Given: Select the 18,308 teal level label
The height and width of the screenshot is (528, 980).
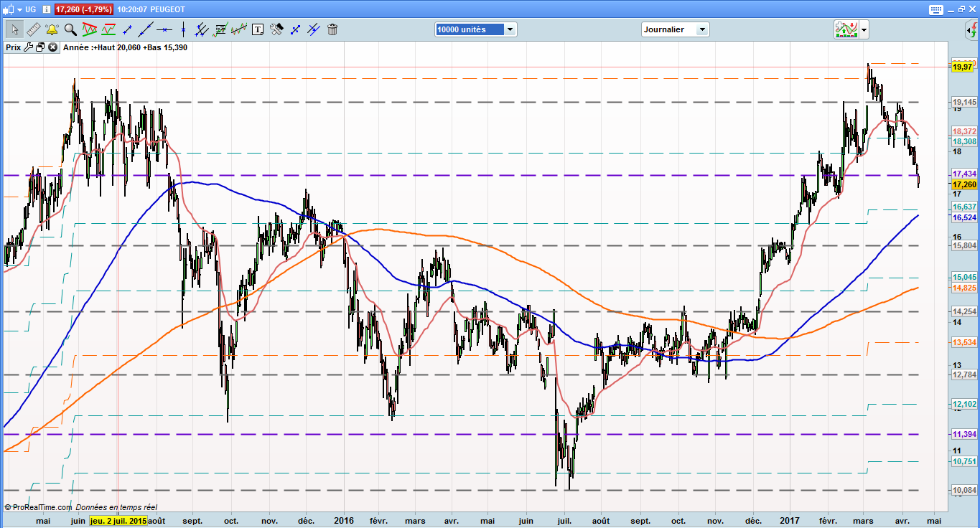Looking at the screenshot, I should point(964,142).
